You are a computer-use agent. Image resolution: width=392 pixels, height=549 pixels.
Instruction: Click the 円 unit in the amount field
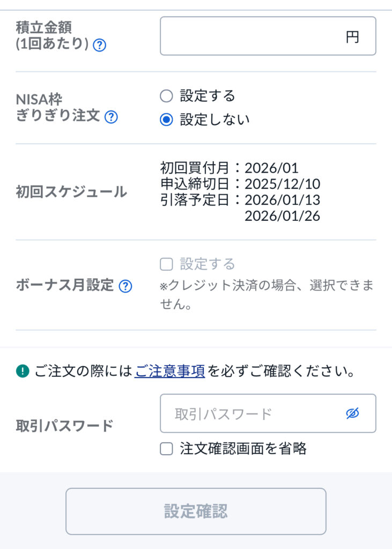point(352,37)
